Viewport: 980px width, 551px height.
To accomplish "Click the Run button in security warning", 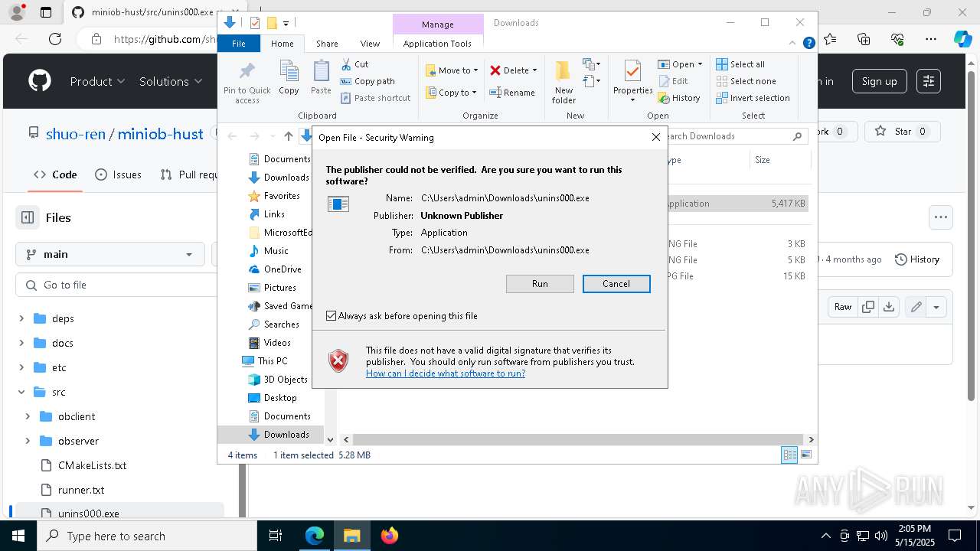I will click(540, 284).
